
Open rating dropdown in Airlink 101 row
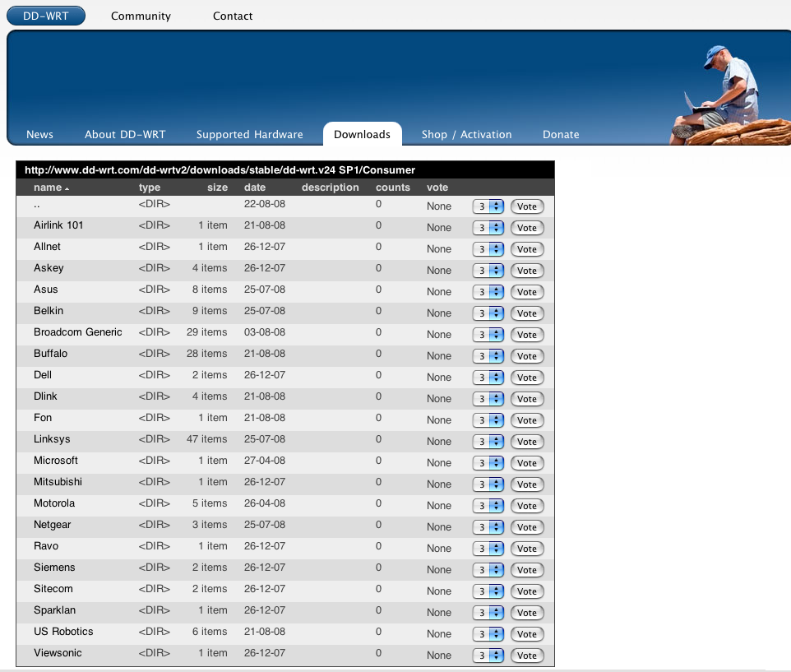coord(488,228)
